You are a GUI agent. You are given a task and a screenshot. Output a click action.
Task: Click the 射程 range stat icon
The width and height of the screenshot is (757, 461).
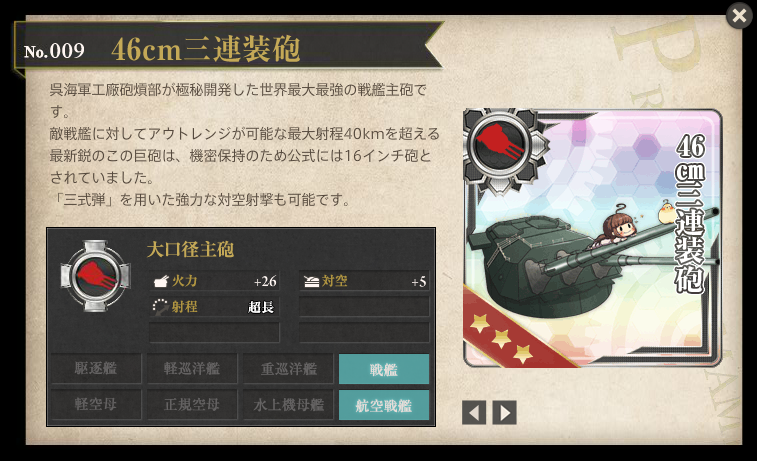(x=160, y=307)
